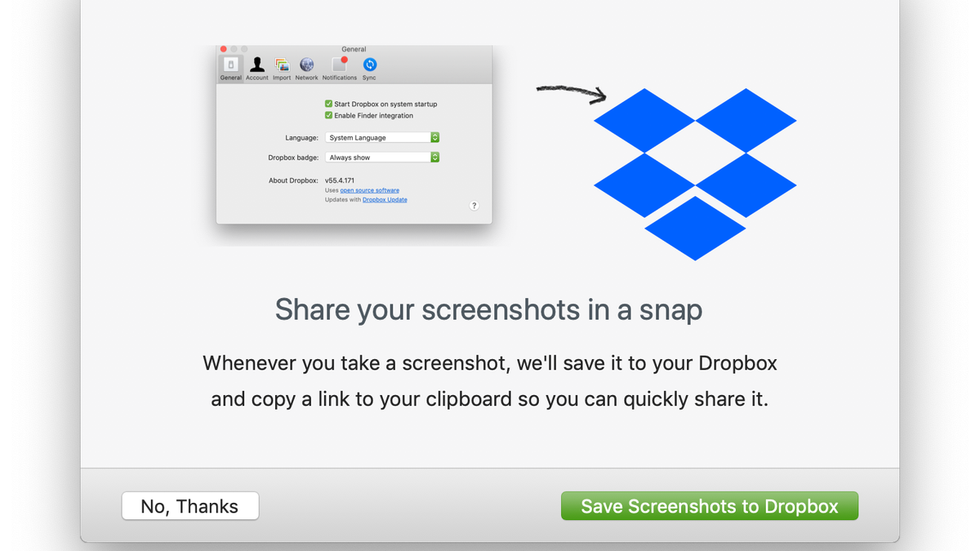Toggle "Start Dropbox on system startup" checkbox
980x551 pixels.
[x=328, y=104]
